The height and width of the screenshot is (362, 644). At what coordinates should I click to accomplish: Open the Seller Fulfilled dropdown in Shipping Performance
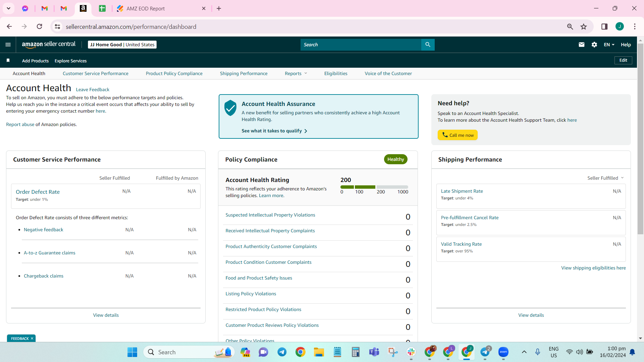pos(605,178)
